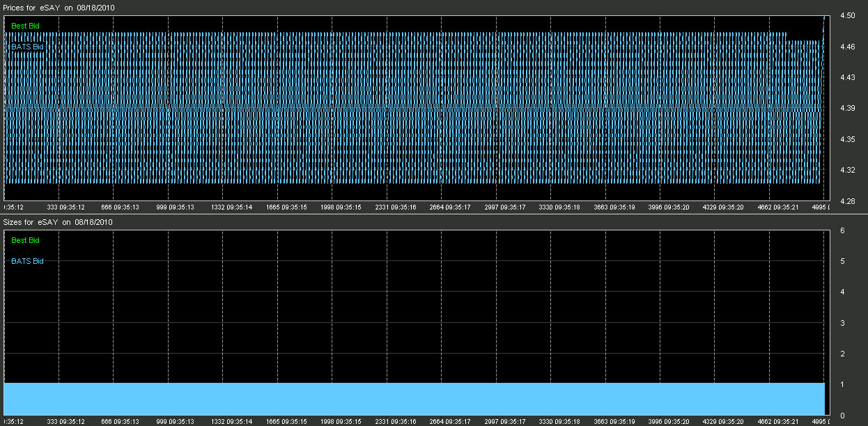Viewport: 868px width, 426px height.
Task: Click '2331 09:35:16' tick under Prices chart
Action: [396, 207]
